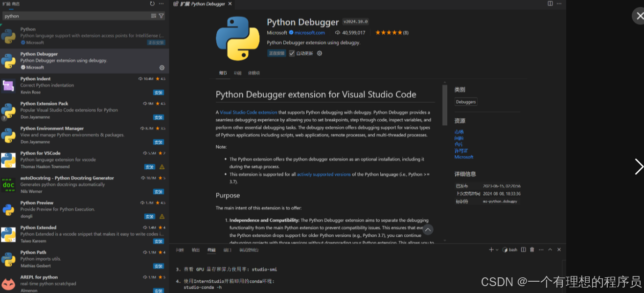Open the terminal panel more-actions menu
Image resolution: width=644 pixels, height=293 pixels.
point(541,249)
